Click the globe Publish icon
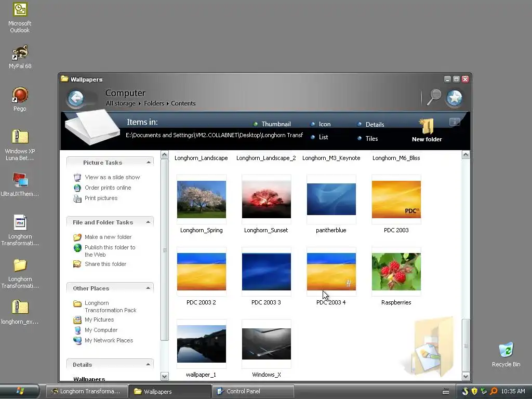532x399 pixels. pos(77,248)
